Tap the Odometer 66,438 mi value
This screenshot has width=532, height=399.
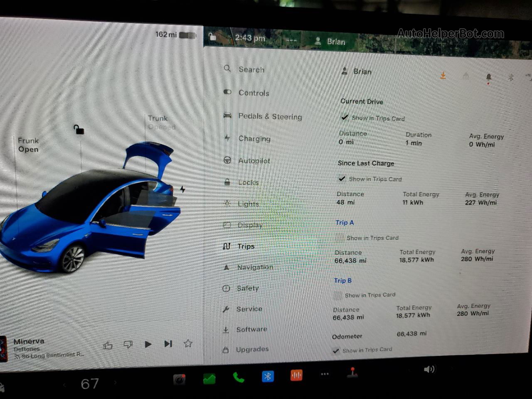click(x=411, y=333)
